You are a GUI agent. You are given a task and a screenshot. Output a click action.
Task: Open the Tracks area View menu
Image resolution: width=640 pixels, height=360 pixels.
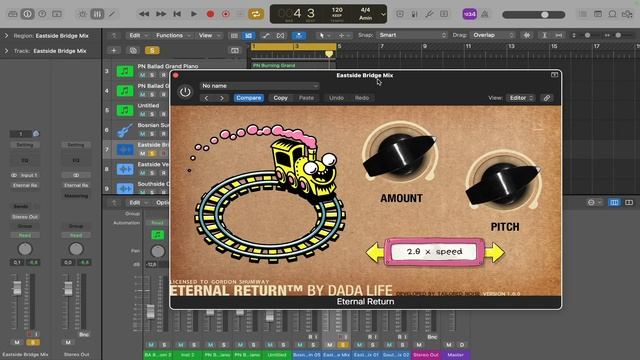coord(209,36)
